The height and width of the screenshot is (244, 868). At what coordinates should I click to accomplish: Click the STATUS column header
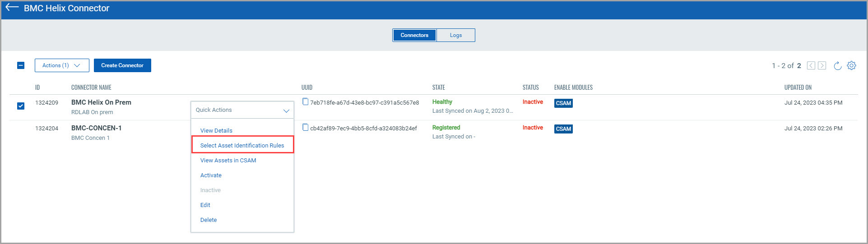pos(530,87)
